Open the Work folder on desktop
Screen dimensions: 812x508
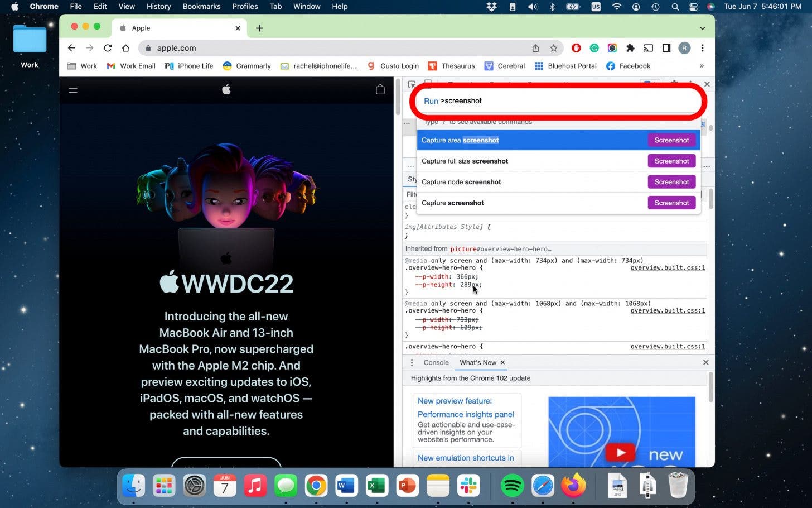click(30, 46)
